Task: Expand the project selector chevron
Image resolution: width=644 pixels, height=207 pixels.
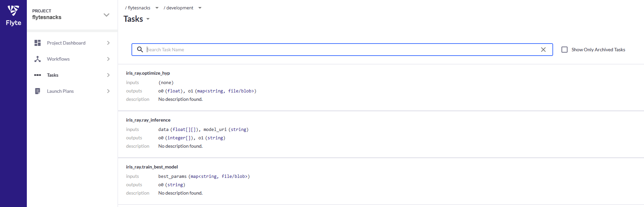Action: click(x=106, y=15)
